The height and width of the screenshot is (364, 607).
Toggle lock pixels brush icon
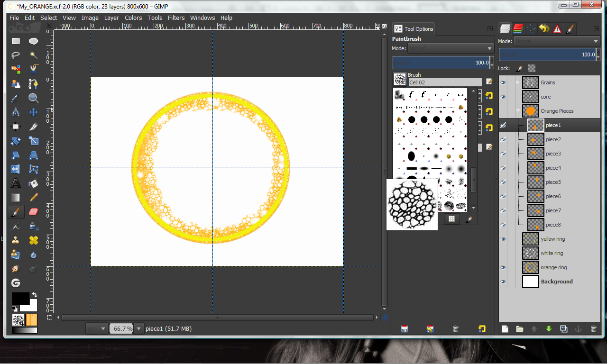[x=519, y=68]
